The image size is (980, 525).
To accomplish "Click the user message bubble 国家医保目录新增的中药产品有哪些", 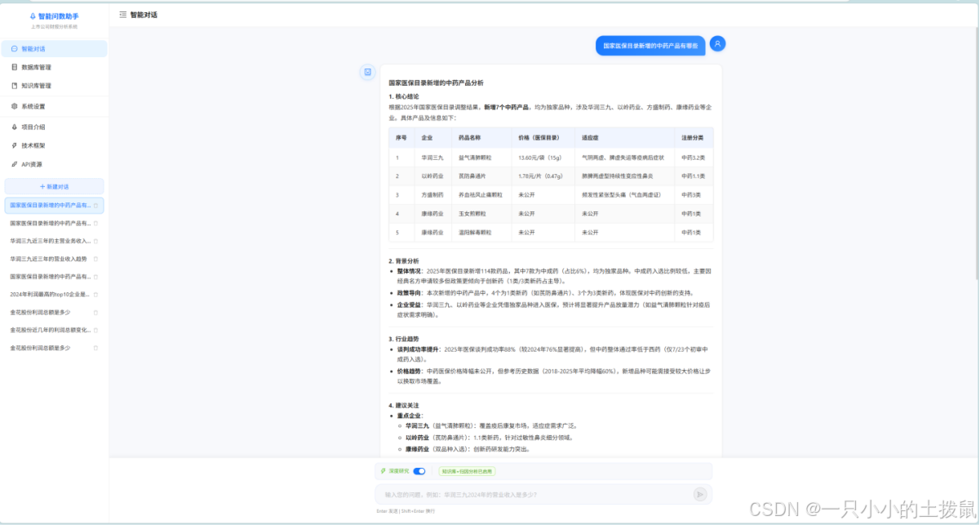I will [x=650, y=47].
